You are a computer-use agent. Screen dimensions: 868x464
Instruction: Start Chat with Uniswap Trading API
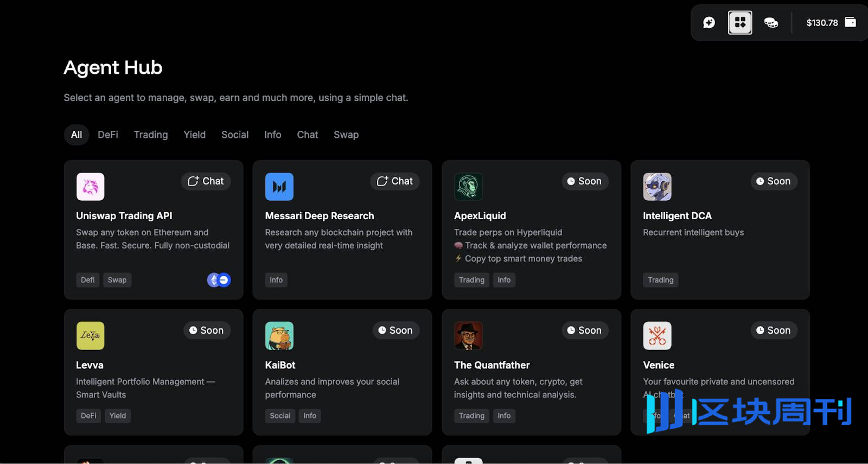tap(206, 181)
